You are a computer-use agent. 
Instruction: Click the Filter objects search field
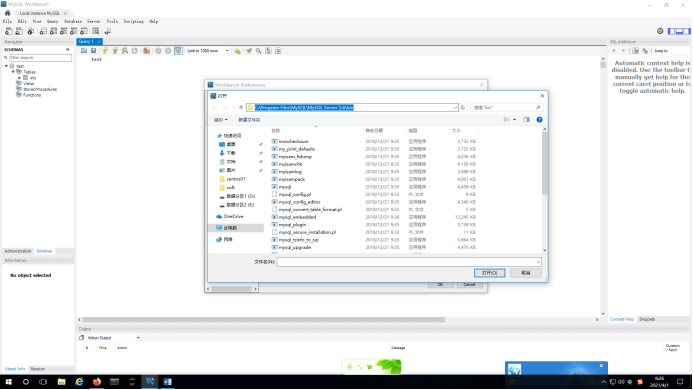(x=40, y=58)
